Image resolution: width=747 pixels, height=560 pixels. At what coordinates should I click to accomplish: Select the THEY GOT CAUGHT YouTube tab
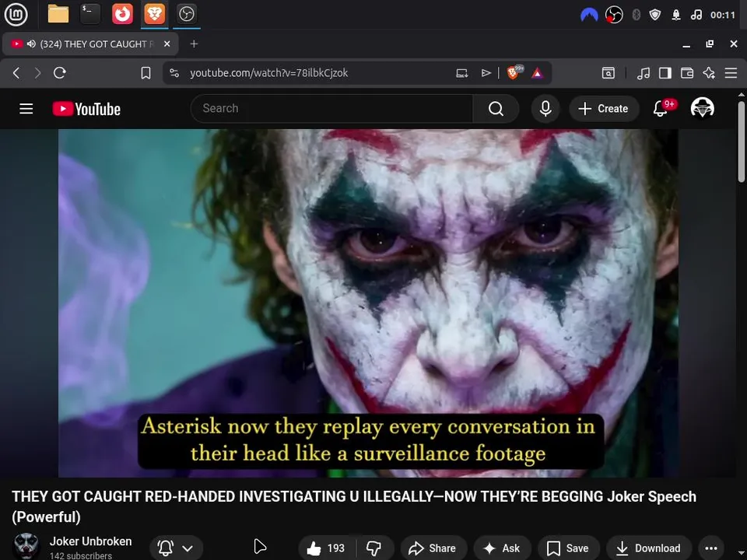(x=90, y=44)
